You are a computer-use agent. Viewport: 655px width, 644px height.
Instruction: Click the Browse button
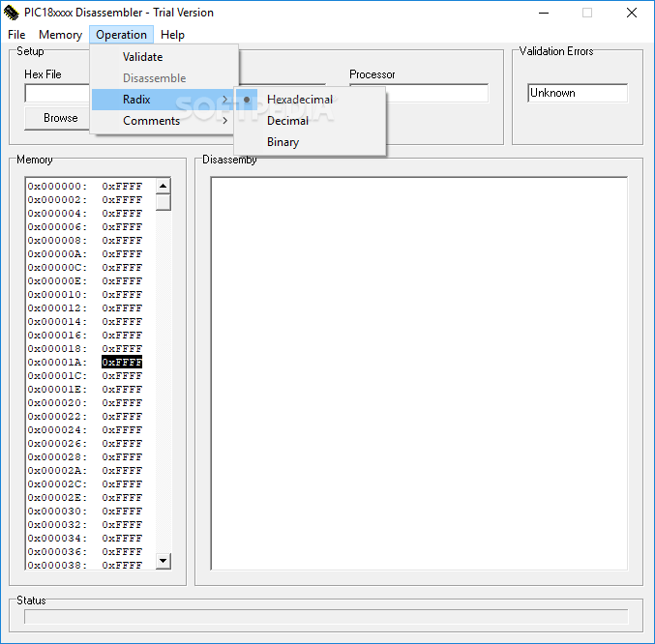[57, 118]
